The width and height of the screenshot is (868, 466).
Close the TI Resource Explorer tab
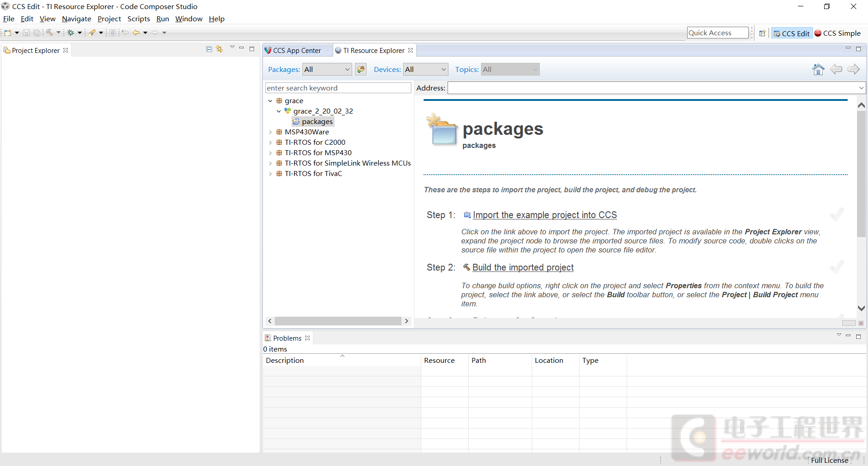coord(410,50)
